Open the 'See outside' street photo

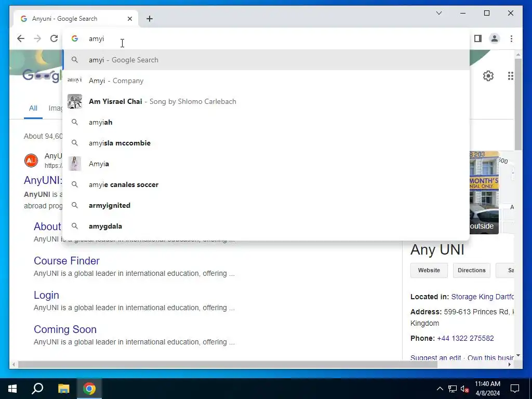tap(484, 193)
